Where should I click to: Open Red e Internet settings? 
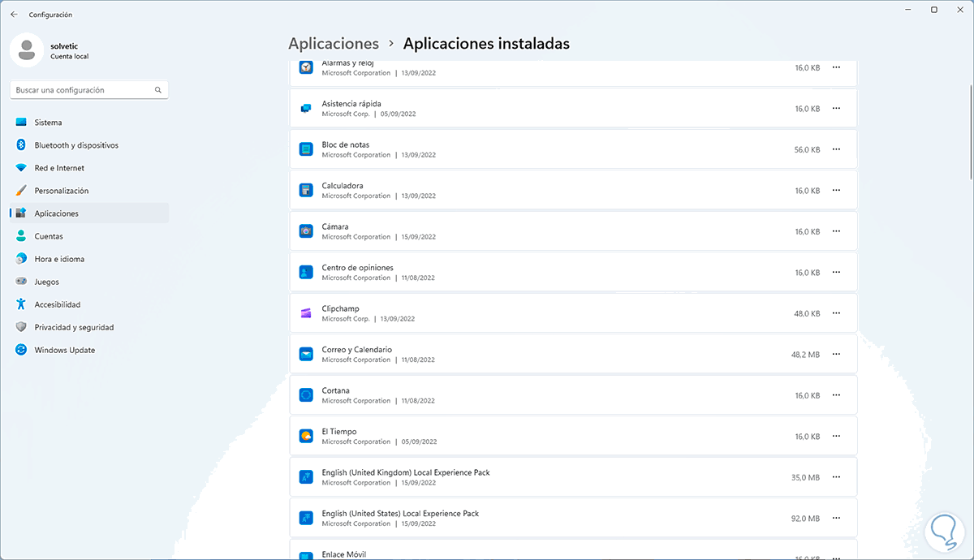coord(89,168)
